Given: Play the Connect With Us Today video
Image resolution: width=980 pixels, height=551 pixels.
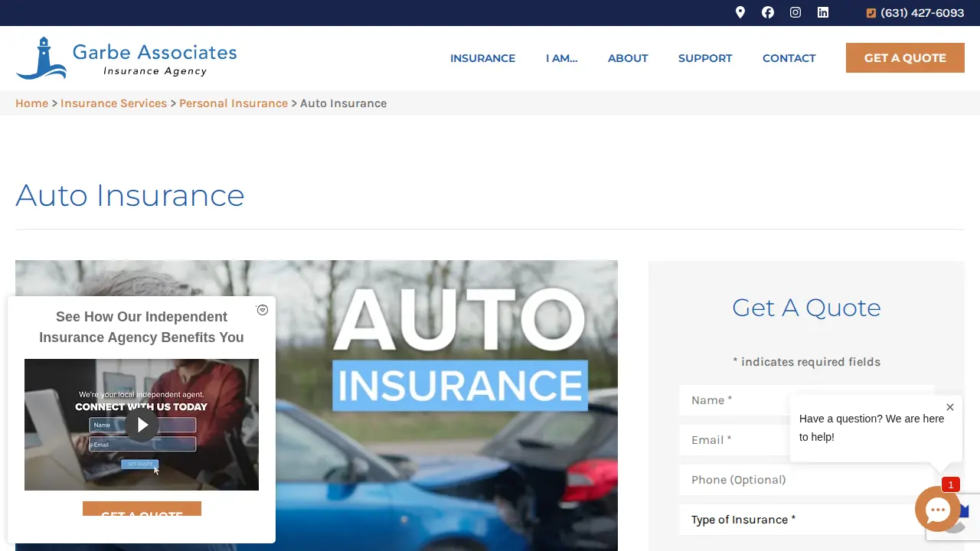Looking at the screenshot, I should pos(142,425).
